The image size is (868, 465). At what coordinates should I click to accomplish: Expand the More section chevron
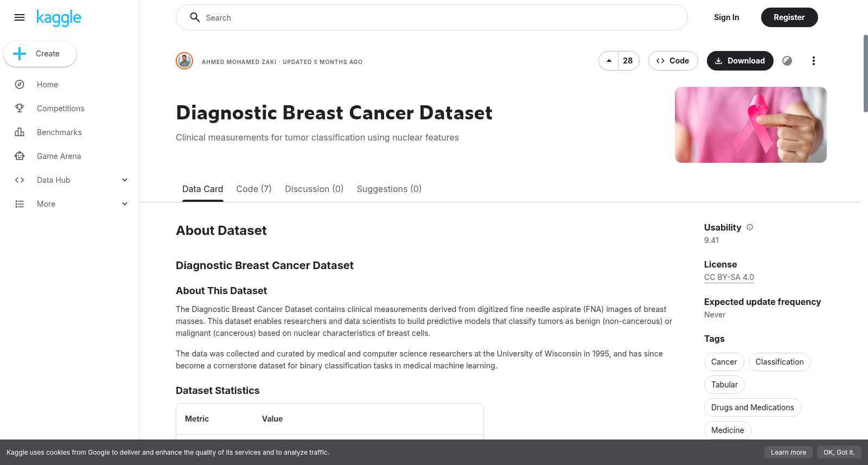[125, 204]
